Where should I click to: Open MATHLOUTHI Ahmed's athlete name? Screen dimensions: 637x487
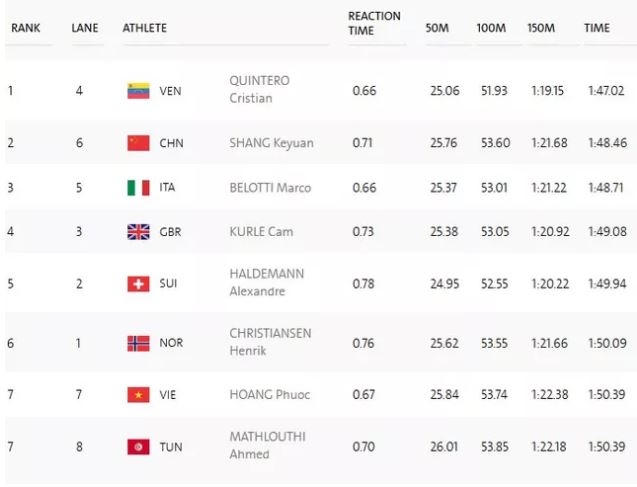(x=268, y=447)
